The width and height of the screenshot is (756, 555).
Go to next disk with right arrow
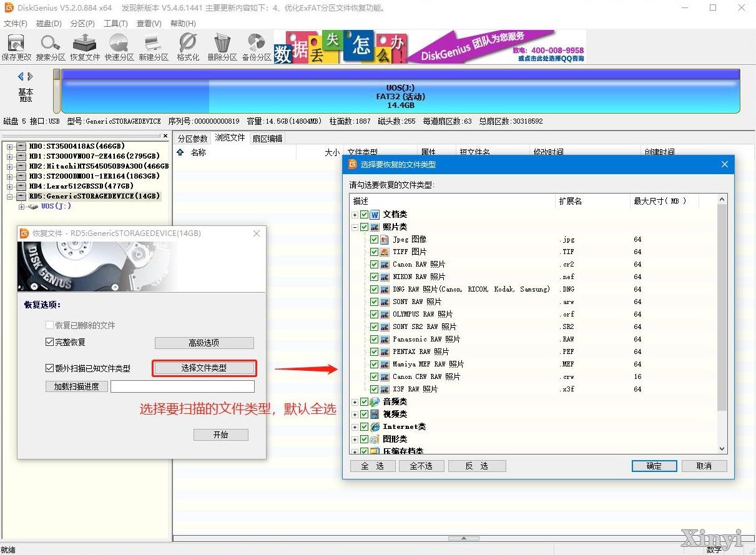[30, 76]
